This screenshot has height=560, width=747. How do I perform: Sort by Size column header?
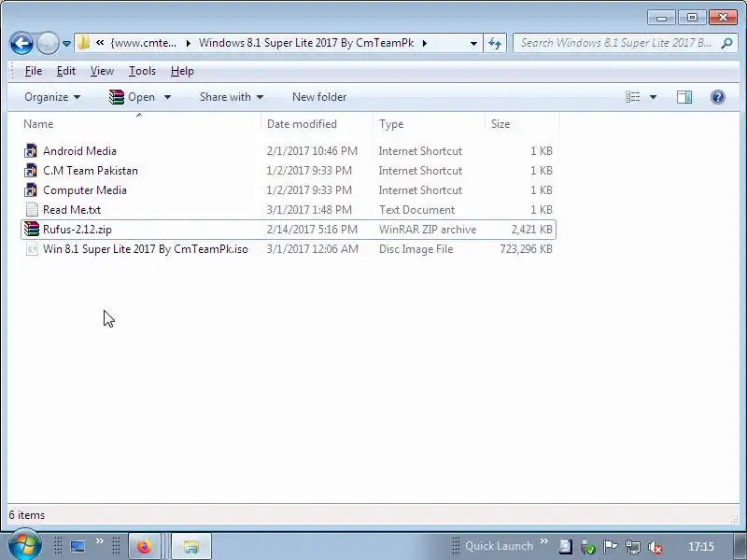pyautogui.click(x=522, y=124)
